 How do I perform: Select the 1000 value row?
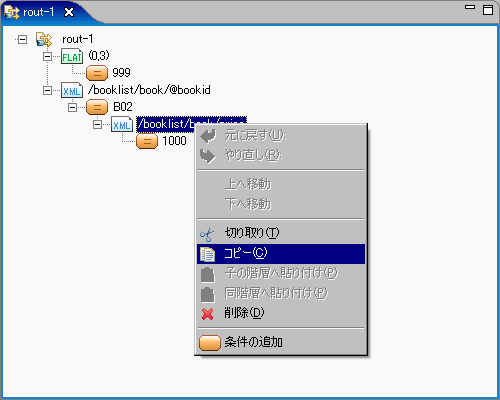(174, 141)
